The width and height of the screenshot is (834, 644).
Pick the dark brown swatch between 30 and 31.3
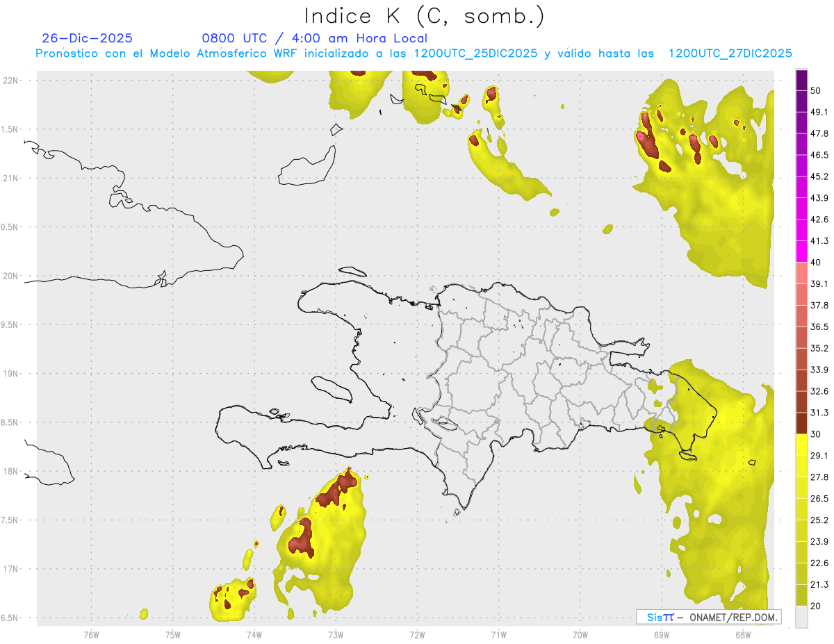[x=801, y=423]
